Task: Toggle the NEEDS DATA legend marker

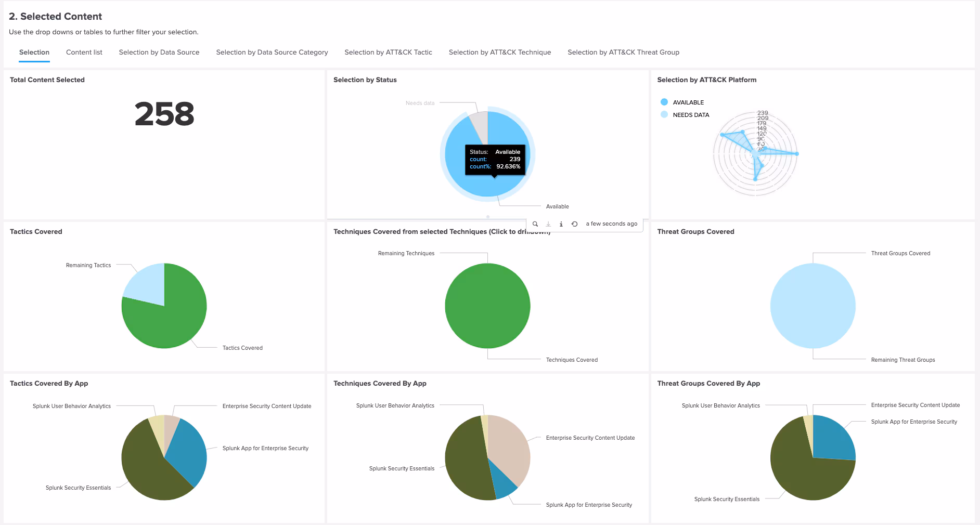Action: click(x=664, y=115)
